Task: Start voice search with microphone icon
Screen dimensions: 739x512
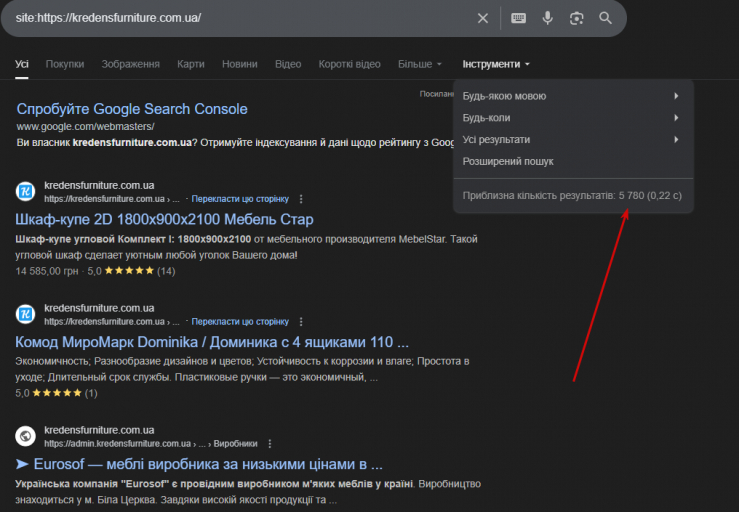Action: (547, 18)
